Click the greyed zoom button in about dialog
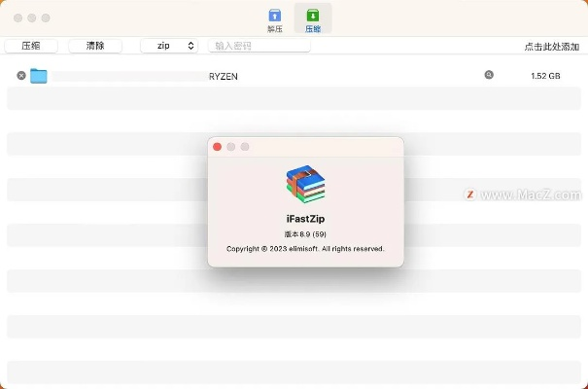Screen dimensions: 588x389 click(x=245, y=147)
